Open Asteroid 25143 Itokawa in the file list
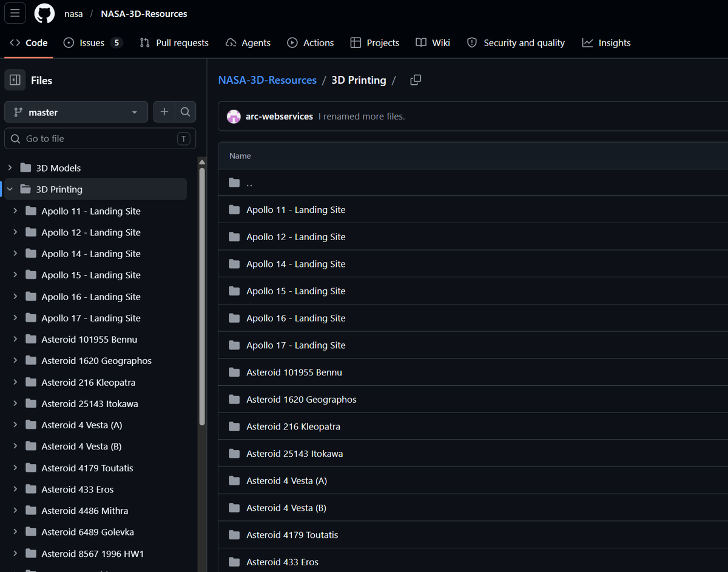Viewport: 728px width, 572px height. pos(295,454)
